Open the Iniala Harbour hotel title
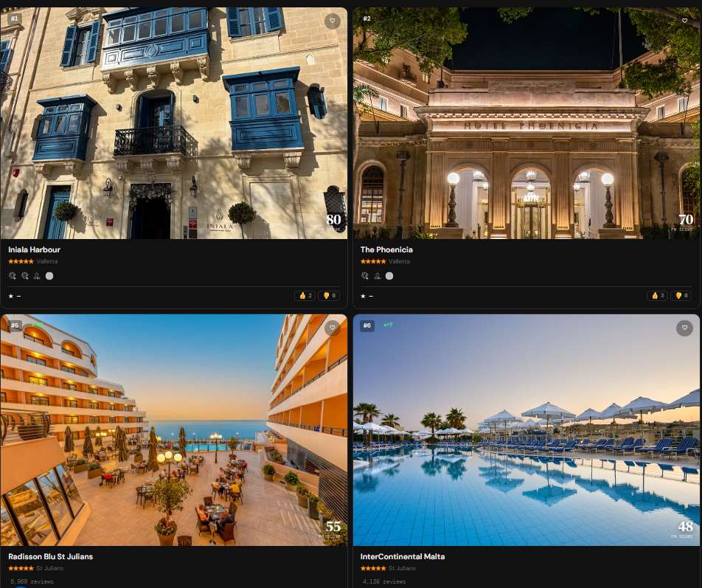702x588 pixels. [34, 250]
